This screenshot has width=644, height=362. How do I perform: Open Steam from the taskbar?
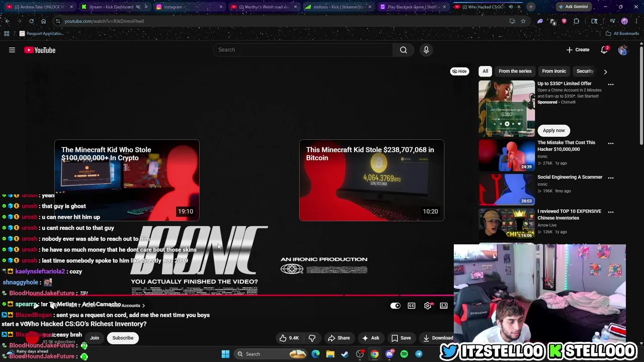[345, 354]
